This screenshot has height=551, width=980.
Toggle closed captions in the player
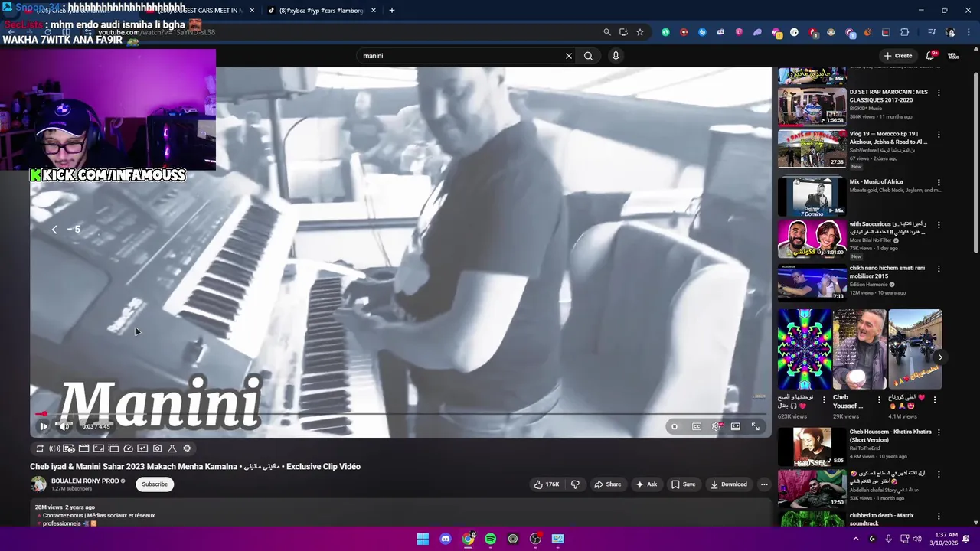[x=697, y=426]
